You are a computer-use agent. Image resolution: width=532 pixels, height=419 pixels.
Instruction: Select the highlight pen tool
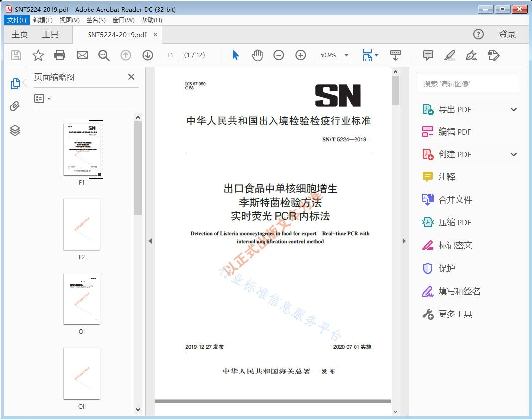[449, 55]
